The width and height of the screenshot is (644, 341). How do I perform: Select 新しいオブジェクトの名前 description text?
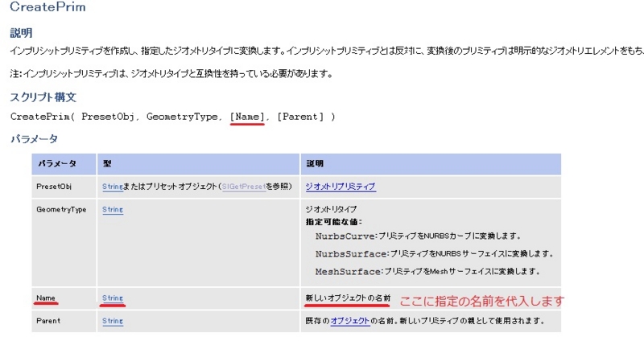point(348,298)
